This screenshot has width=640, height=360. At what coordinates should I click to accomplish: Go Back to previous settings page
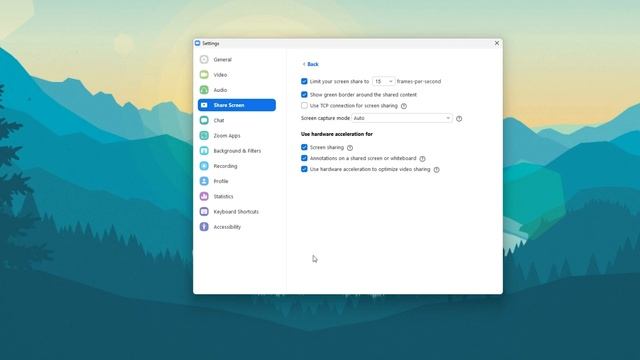pos(310,64)
